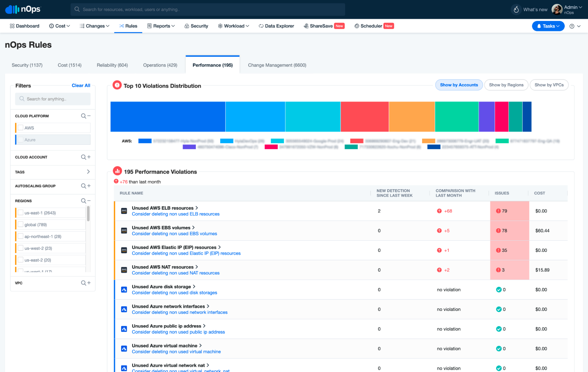The image size is (588, 372).
Task: Click the VPC filter search-add icon
Action: pos(86,283)
